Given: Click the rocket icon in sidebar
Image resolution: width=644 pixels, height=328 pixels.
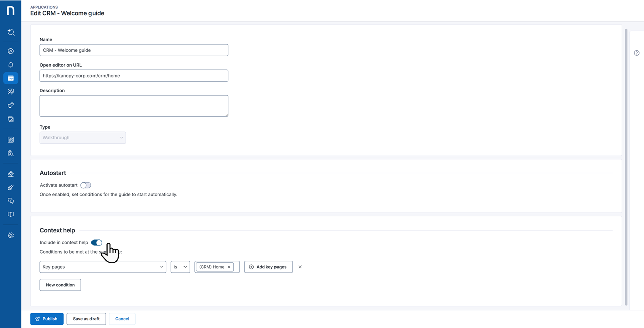Looking at the screenshot, I should [11, 187].
